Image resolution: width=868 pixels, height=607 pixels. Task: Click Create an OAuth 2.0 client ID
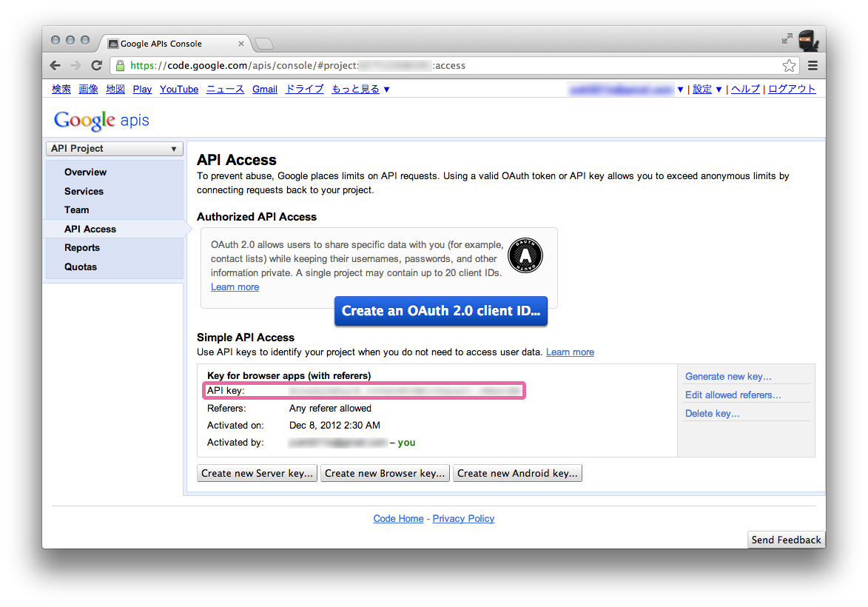[x=440, y=311]
